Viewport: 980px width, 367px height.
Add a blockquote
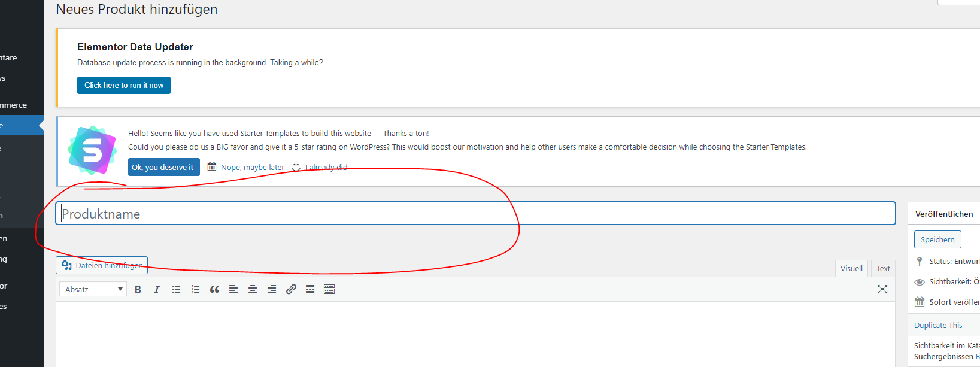(x=214, y=290)
